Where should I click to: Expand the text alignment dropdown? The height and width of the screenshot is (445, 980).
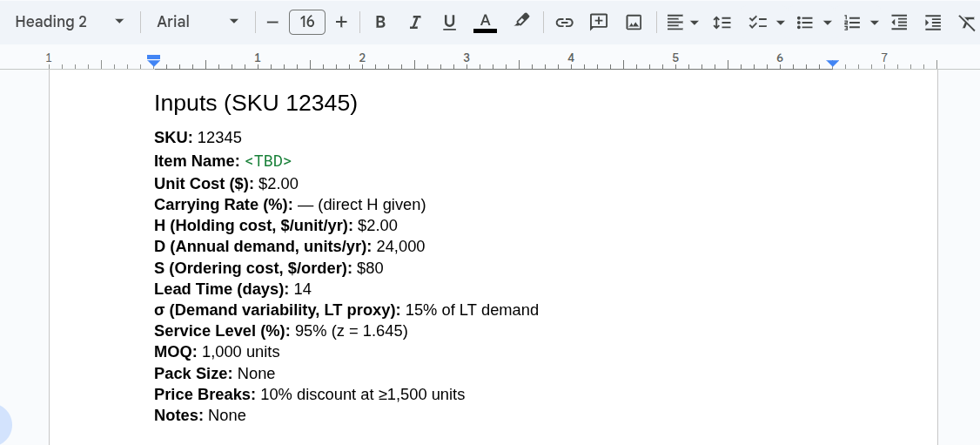pyautogui.click(x=694, y=22)
